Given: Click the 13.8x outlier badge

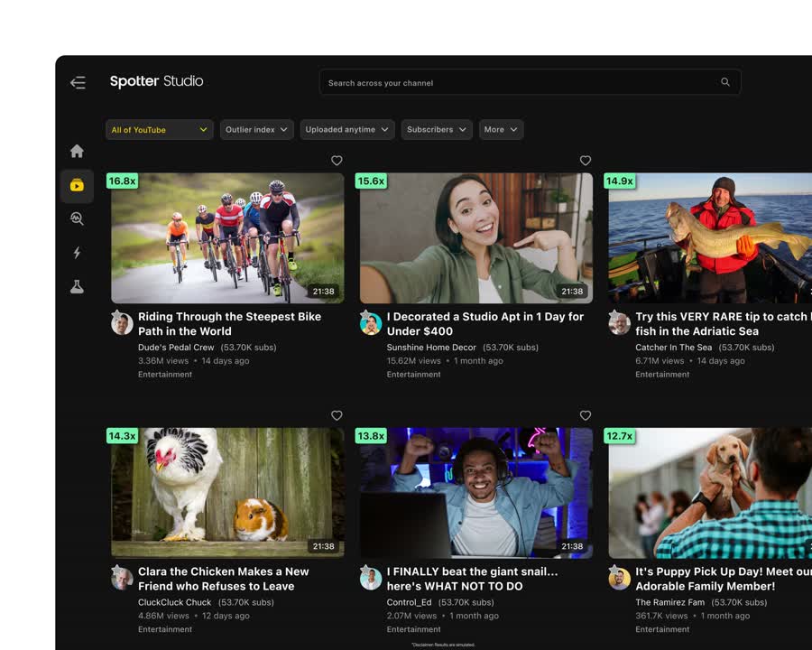Looking at the screenshot, I should (x=371, y=436).
